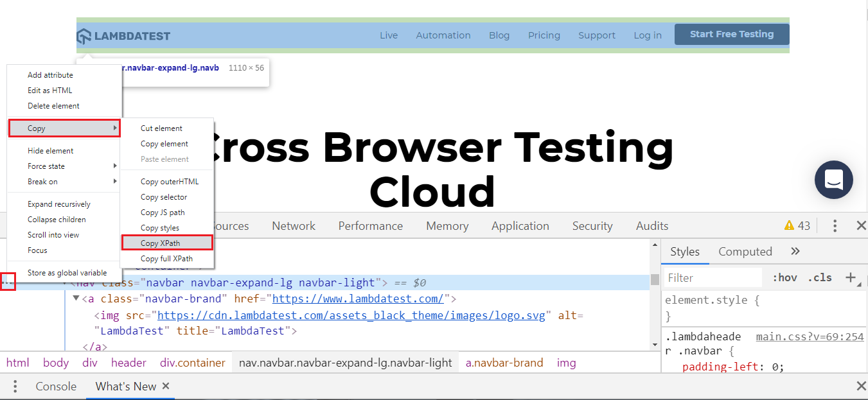Image resolution: width=868 pixels, height=400 pixels.
Task: Click the Elements panel vertical scrollbar
Action: (x=655, y=295)
